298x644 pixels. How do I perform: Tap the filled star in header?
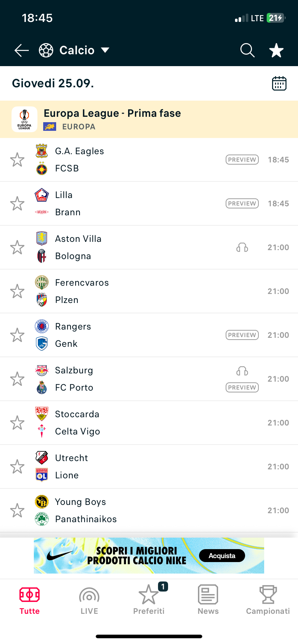click(x=276, y=50)
